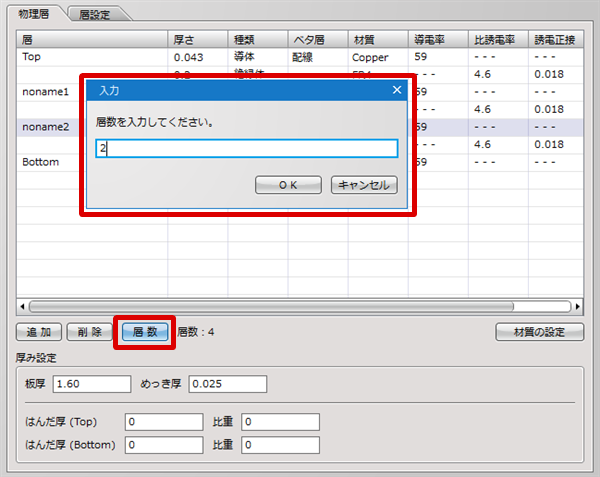This screenshot has width=600, height=477.
Task: Select the Bottom layer row
Action: coord(45,161)
